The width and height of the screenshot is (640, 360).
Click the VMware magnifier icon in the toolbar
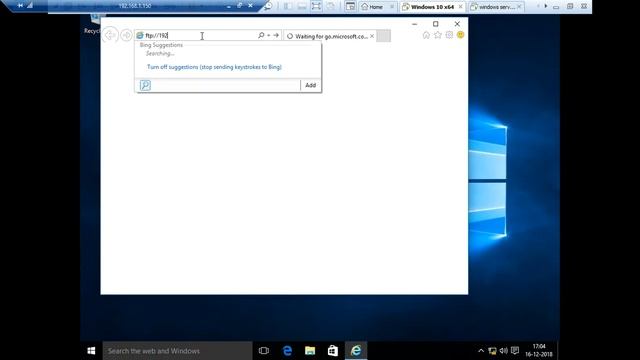click(x=268, y=6)
